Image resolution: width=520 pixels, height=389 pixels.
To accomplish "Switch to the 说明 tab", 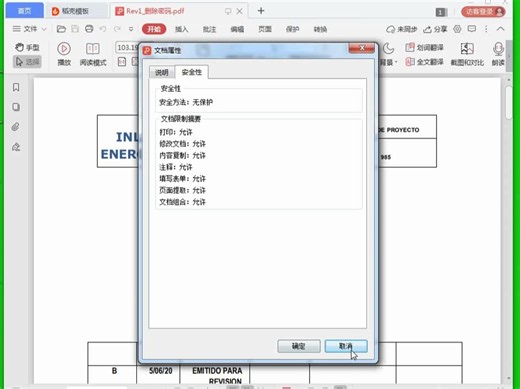I will click(162, 72).
